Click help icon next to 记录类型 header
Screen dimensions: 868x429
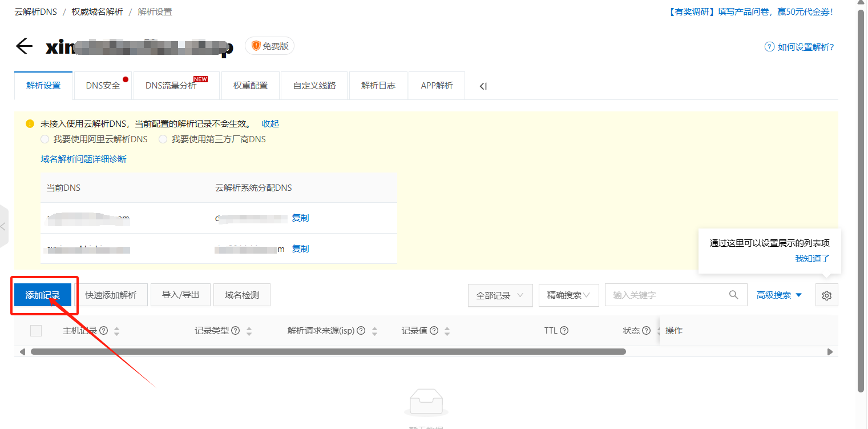(235, 331)
